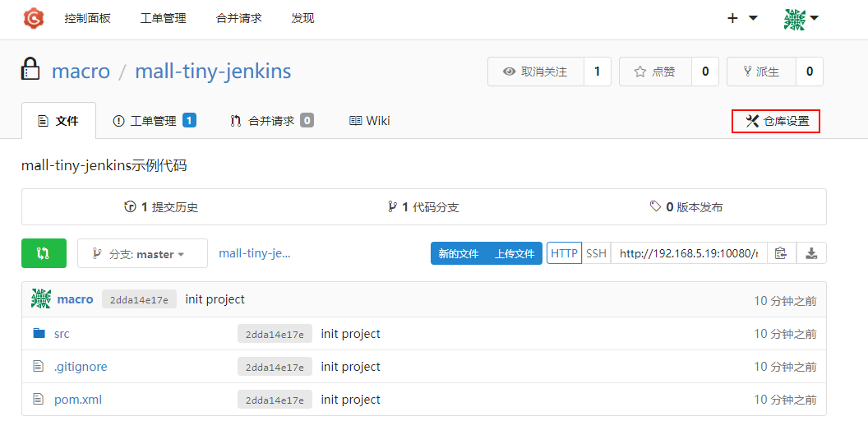Click init project message in header row
868x435 pixels.
215,299
